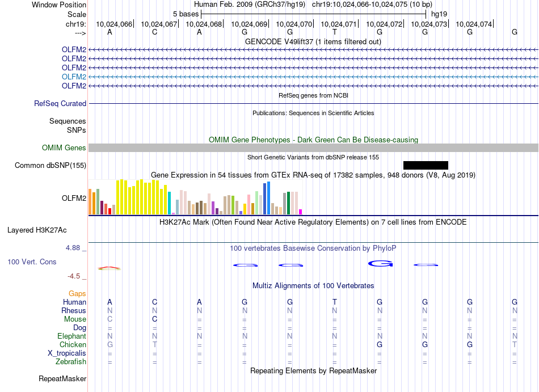
Task: Select the Sequences track label
Action: [x=68, y=121]
